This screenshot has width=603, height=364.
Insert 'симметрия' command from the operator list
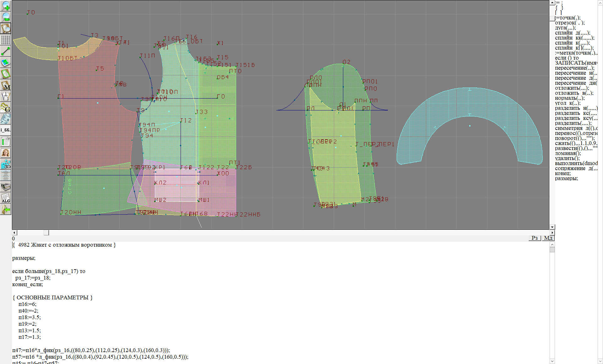tap(576, 128)
